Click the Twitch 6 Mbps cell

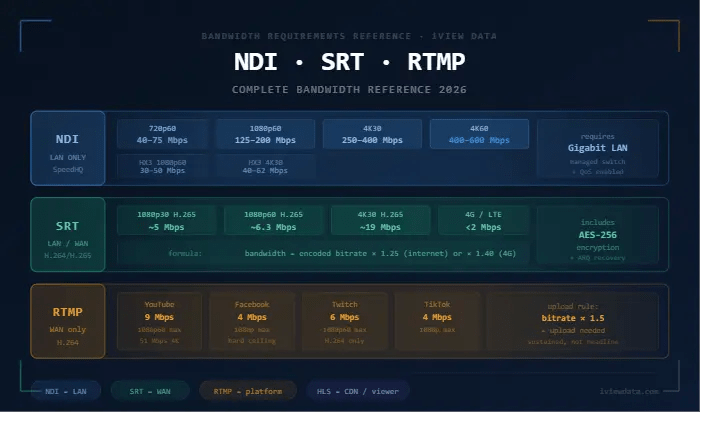(x=345, y=321)
